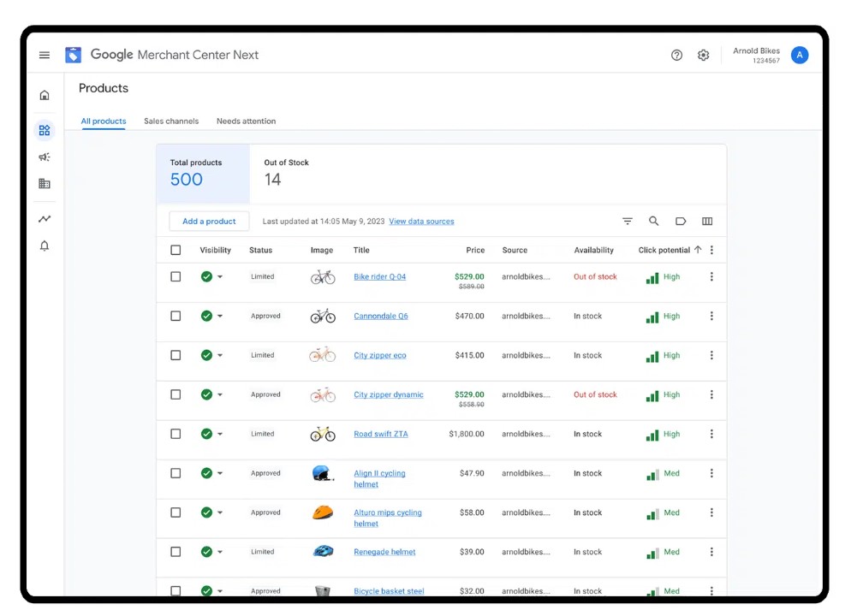This screenshot has width=845, height=616.
Task: Check the Cannondale Q6 row checkbox
Action: 176,316
